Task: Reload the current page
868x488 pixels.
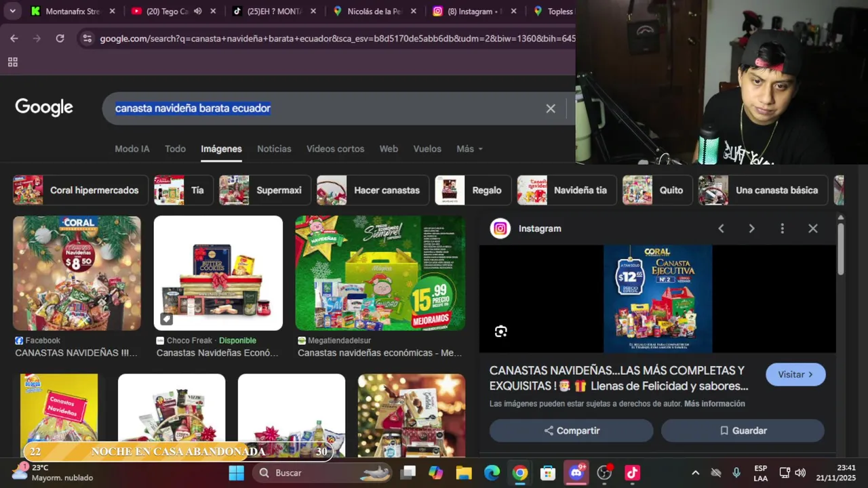Action: (60, 39)
